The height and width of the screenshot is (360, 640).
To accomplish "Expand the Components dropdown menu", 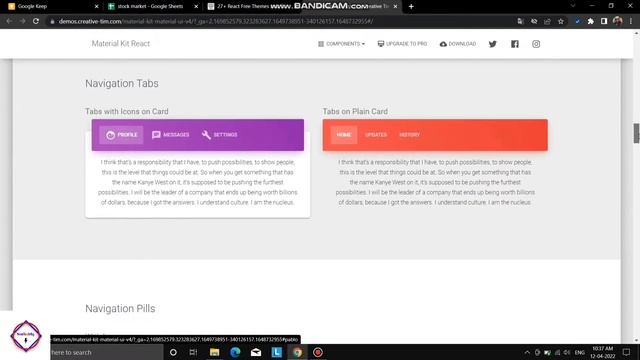I will [341, 44].
